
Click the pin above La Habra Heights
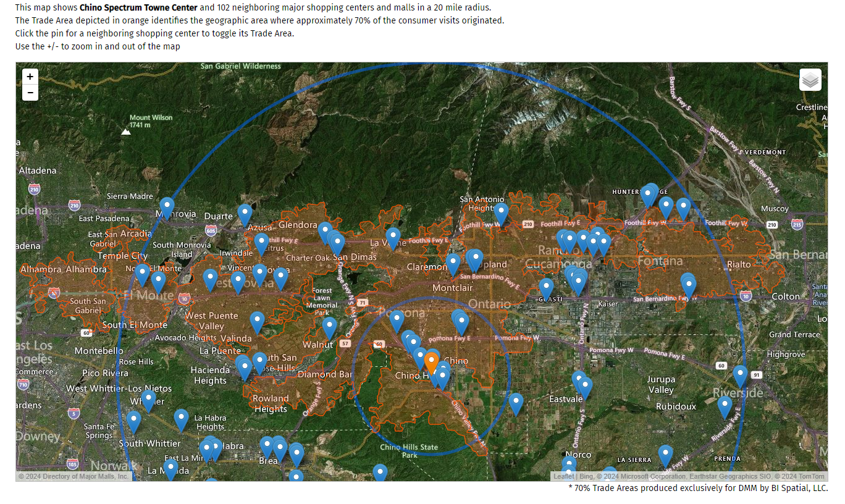(x=181, y=418)
